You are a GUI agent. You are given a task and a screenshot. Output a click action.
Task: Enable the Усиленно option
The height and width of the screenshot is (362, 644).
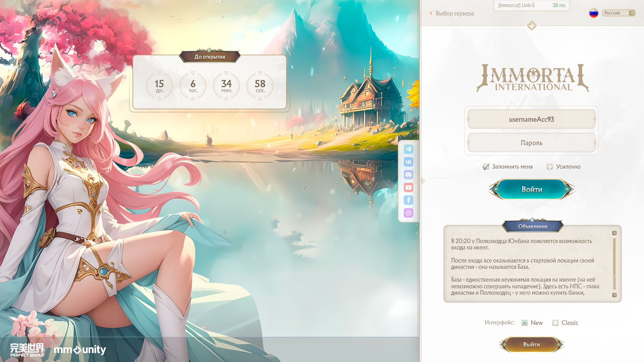pos(550,167)
